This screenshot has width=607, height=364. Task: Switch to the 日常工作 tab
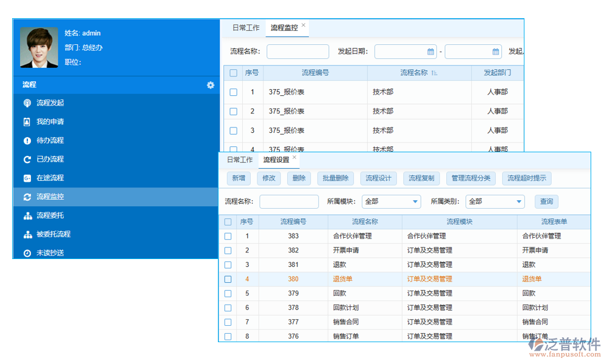(239, 160)
